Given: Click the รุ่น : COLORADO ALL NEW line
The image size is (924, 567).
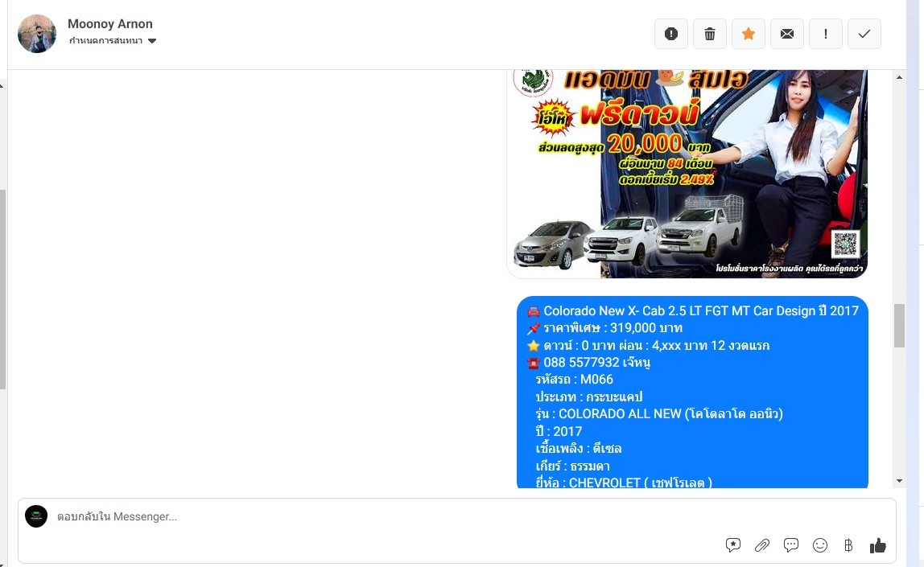Looking at the screenshot, I should tap(659, 414).
